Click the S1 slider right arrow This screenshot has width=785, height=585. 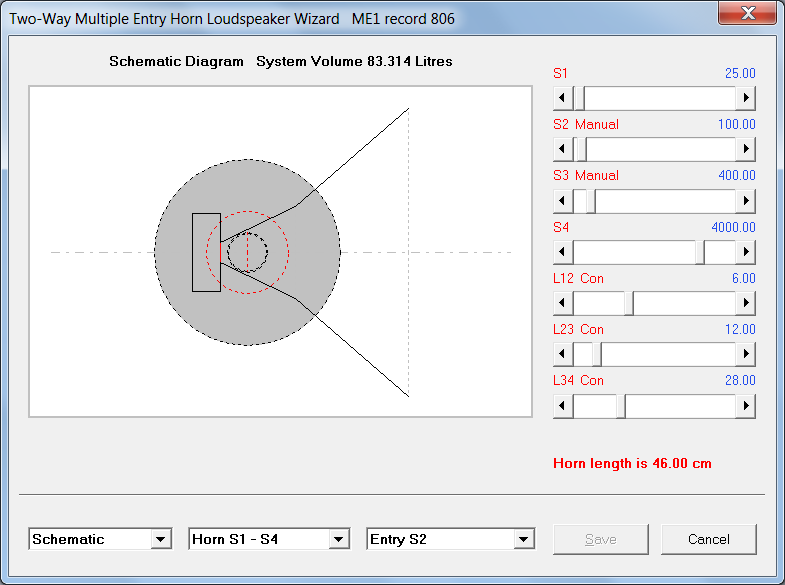[745, 98]
